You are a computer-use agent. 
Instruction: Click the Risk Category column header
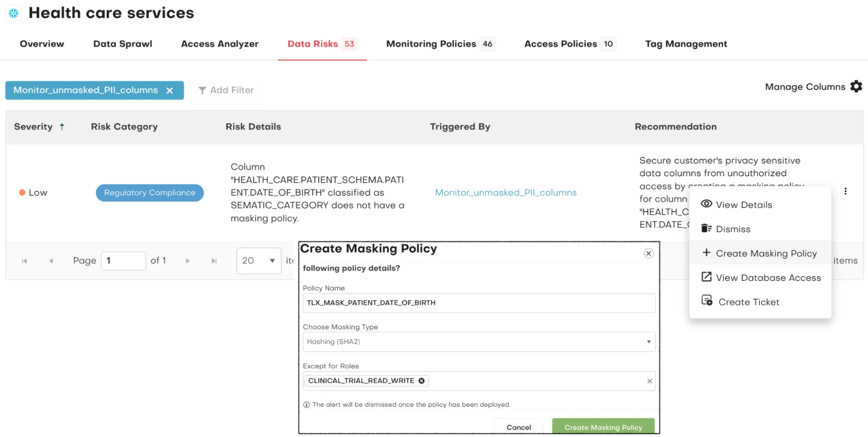[124, 127]
